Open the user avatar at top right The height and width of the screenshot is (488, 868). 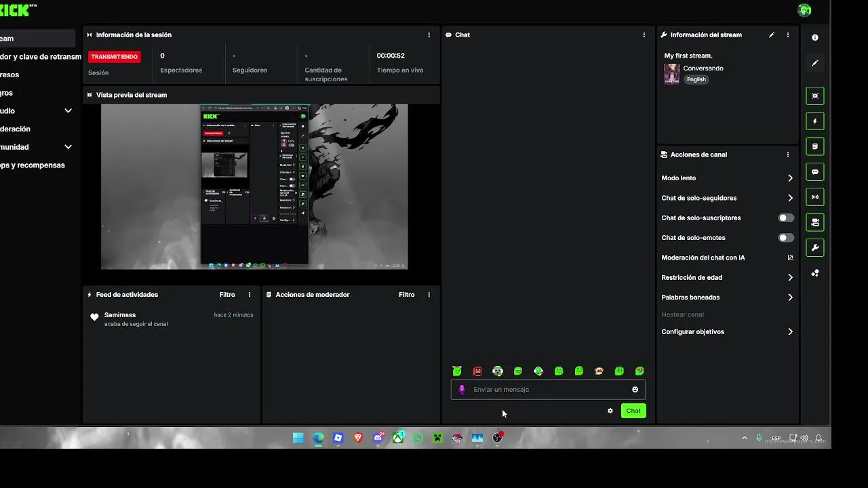click(x=804, y=10)
